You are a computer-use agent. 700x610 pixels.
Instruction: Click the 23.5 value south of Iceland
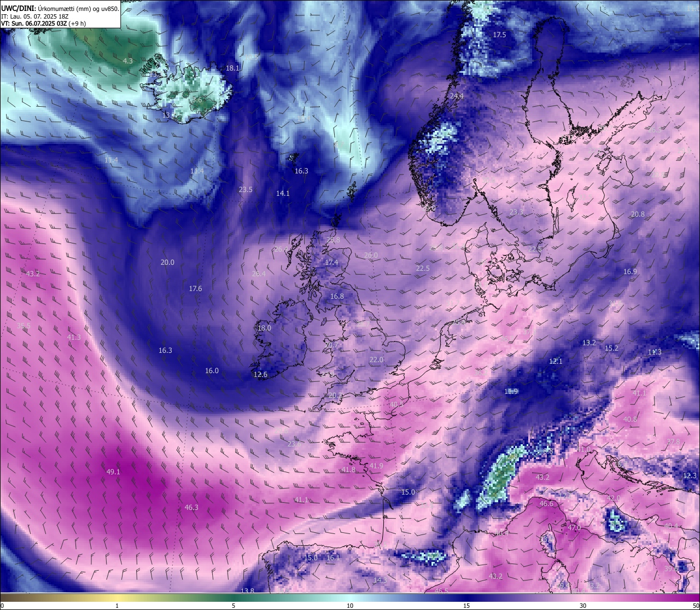246,189
